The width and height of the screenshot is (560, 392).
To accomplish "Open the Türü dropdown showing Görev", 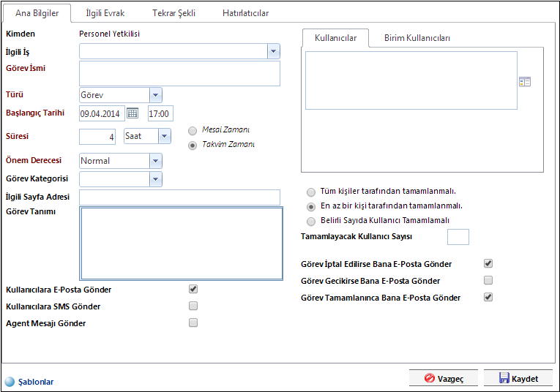I will pyautogui.click(x=156, y=95).
